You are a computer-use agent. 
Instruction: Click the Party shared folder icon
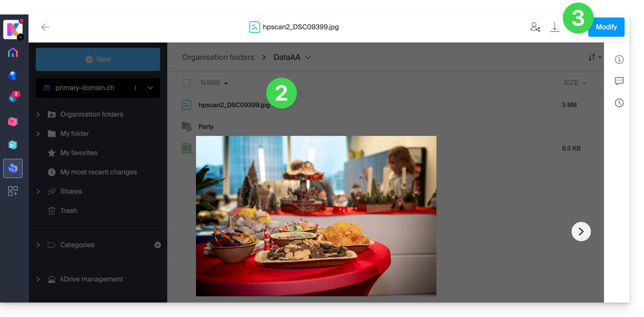pos(186,126)
